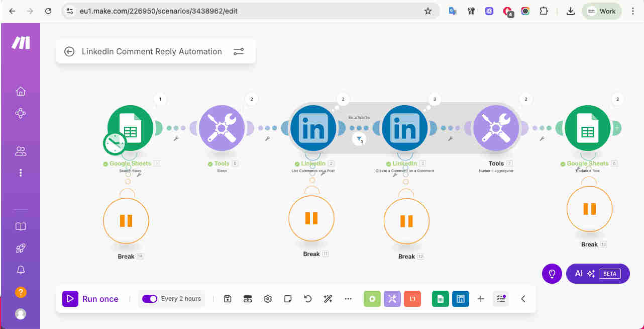This screenshot has height=329, width=644.
Task: Open the Home icon in the sidebar
Action: [21, 91]
